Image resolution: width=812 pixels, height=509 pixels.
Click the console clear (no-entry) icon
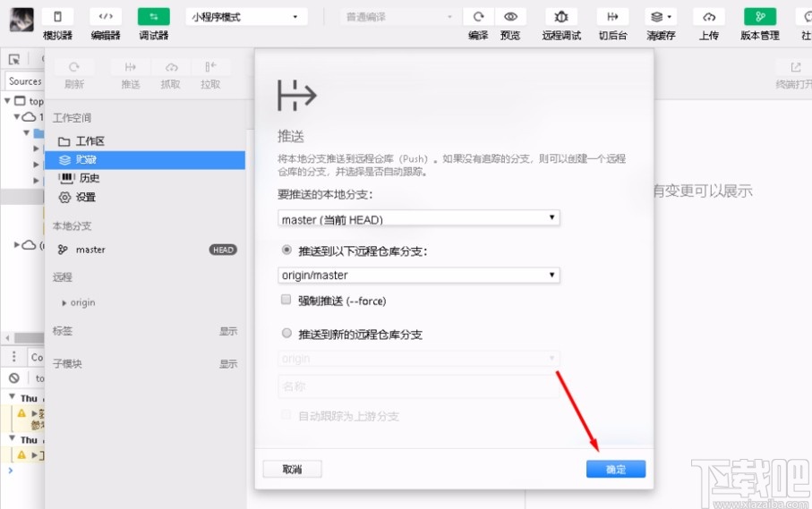pyautogui.click(x=14, y=378)
